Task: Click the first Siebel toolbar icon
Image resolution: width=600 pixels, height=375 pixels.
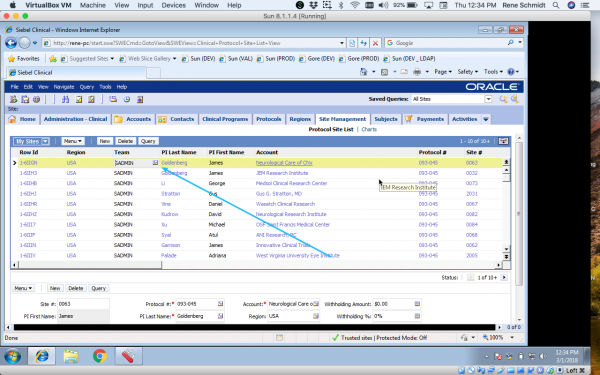Action: coord(14,99)
